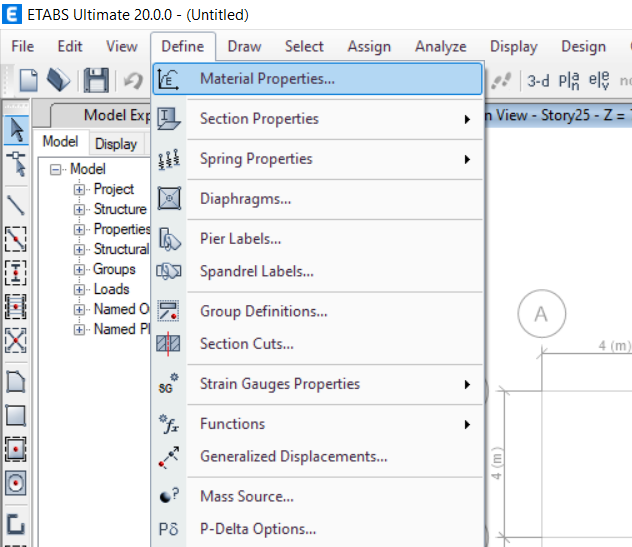Open the Edit menu
This screenshot has height=547, width=632.
coord(70,46)
